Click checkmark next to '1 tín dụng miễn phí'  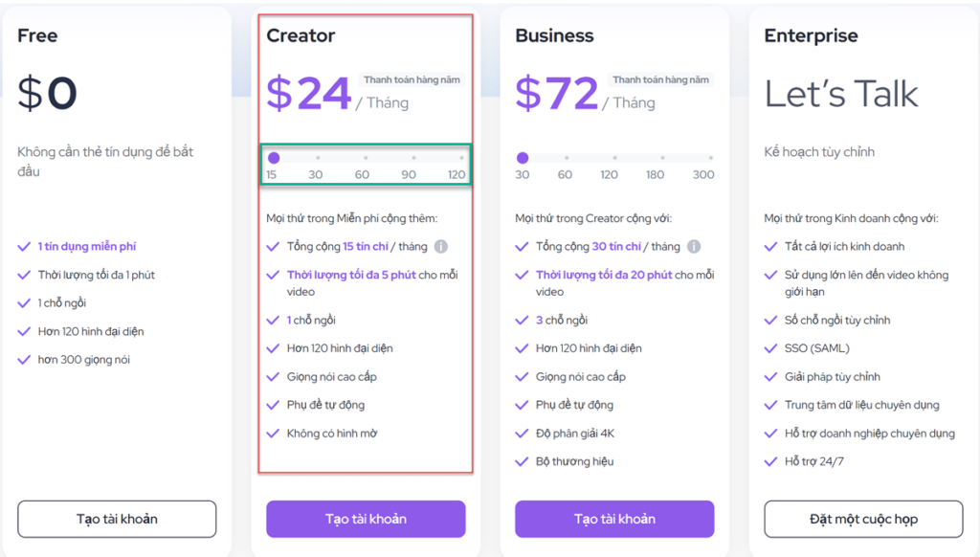pos(24,247)
